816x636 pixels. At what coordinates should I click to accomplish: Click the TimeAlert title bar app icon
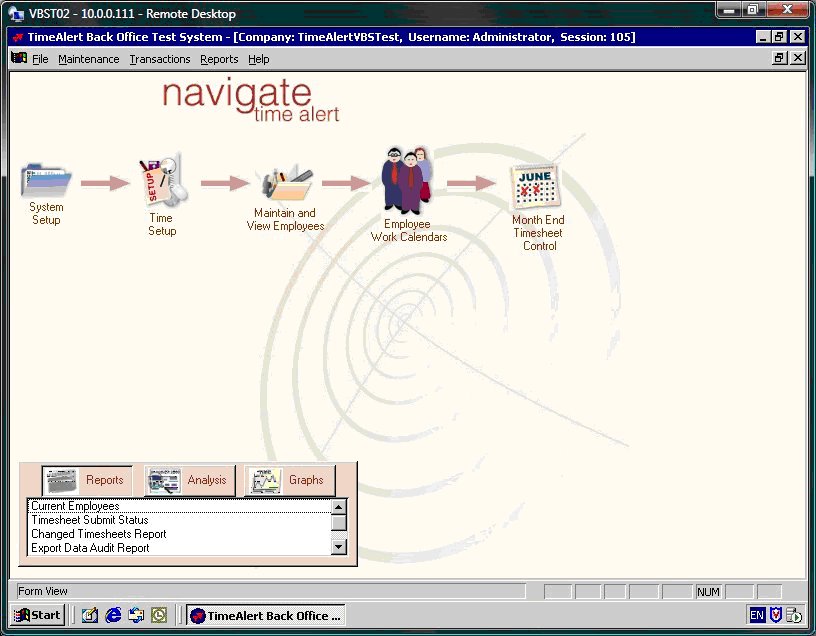[18, 37]
